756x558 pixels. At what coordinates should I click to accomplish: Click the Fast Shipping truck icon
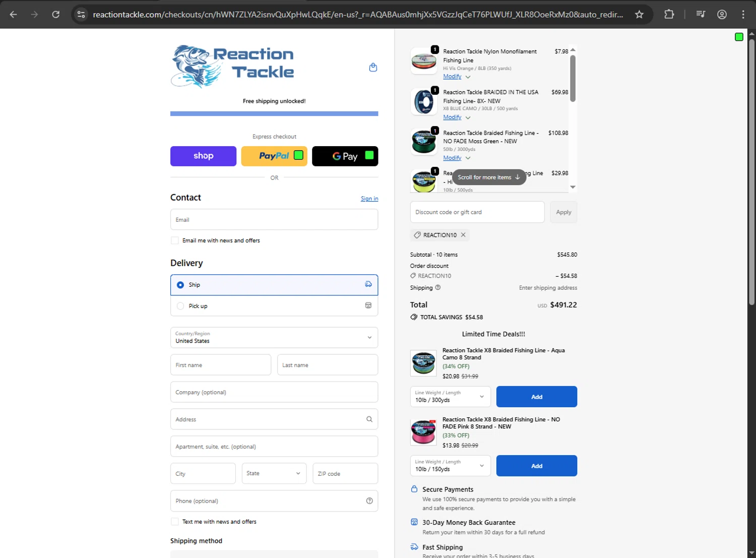414,547
